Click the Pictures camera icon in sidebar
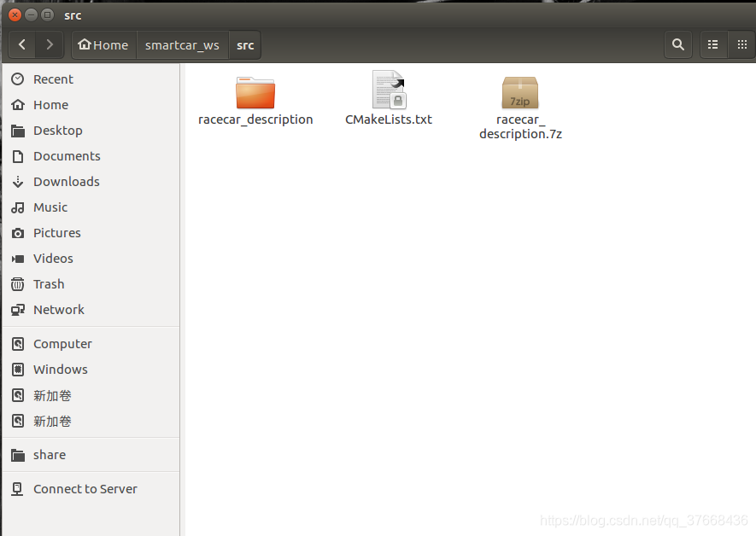This screenshot has width=756, height=536. coord(18,233)
